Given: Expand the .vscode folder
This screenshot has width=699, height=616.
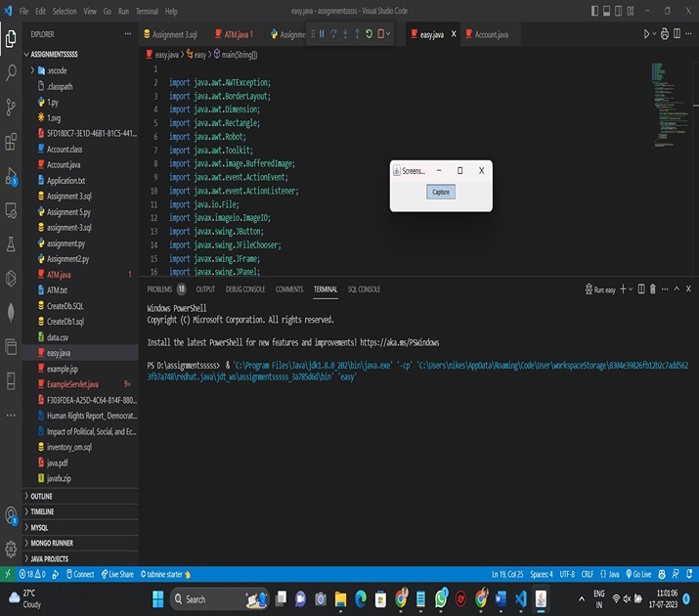Looking at the screenshot, I should (57, 71).
